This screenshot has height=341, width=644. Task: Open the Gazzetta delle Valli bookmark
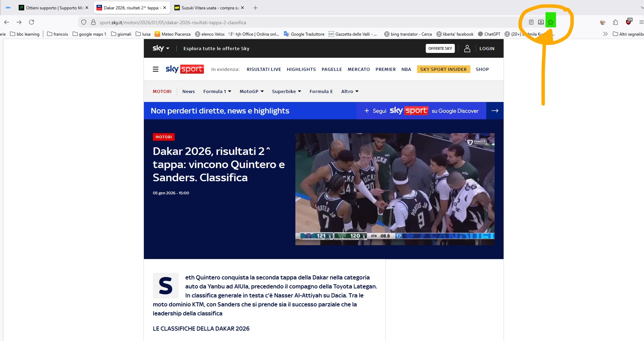point(353,34)
